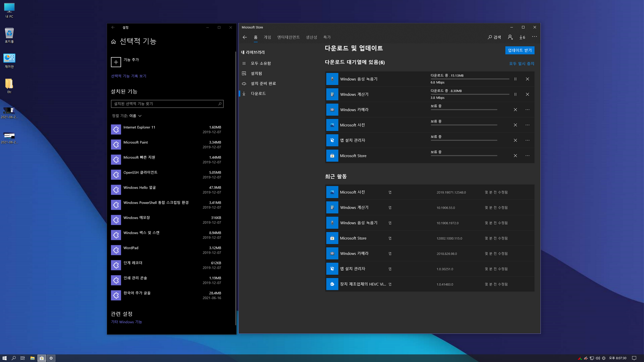Open Windows 카메라 in recent activity
This screenshot has height=362, width=644.
[x=430, y=254]
